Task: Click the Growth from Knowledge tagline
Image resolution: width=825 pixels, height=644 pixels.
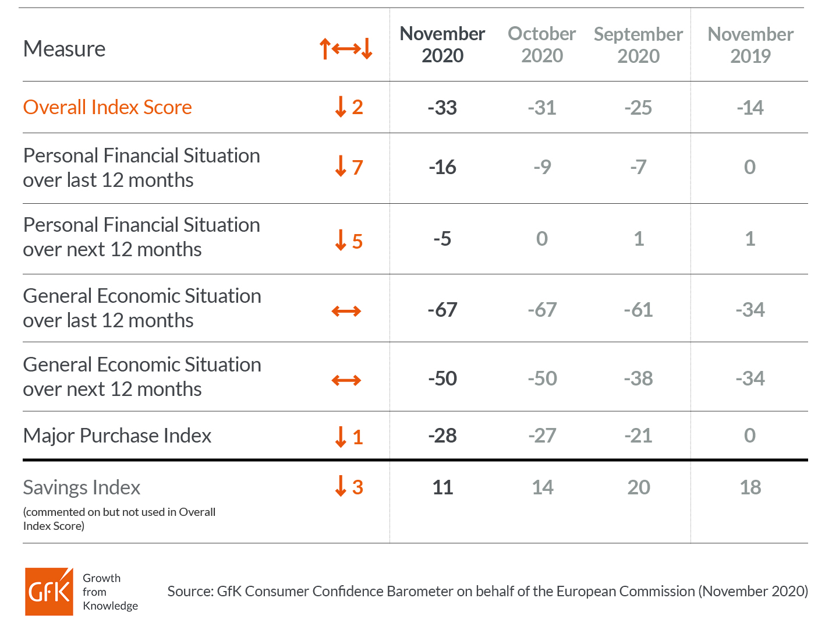Action: (110, 592)
